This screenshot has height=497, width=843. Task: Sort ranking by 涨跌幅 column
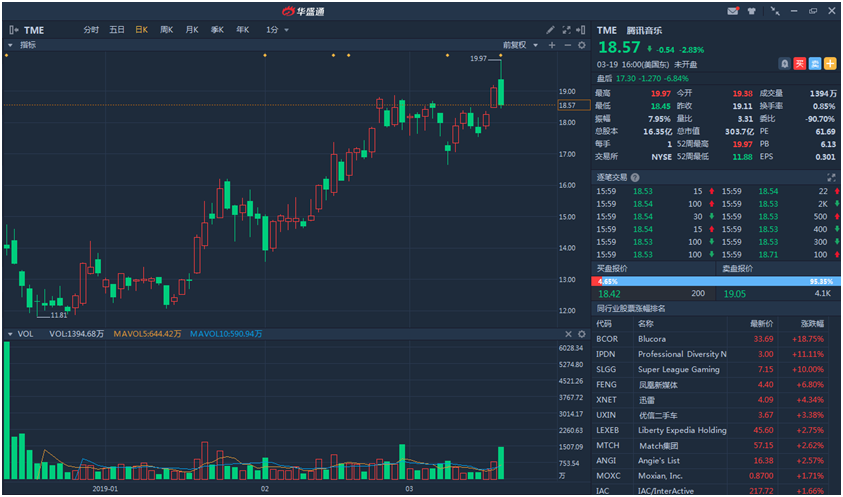(812, 324)
